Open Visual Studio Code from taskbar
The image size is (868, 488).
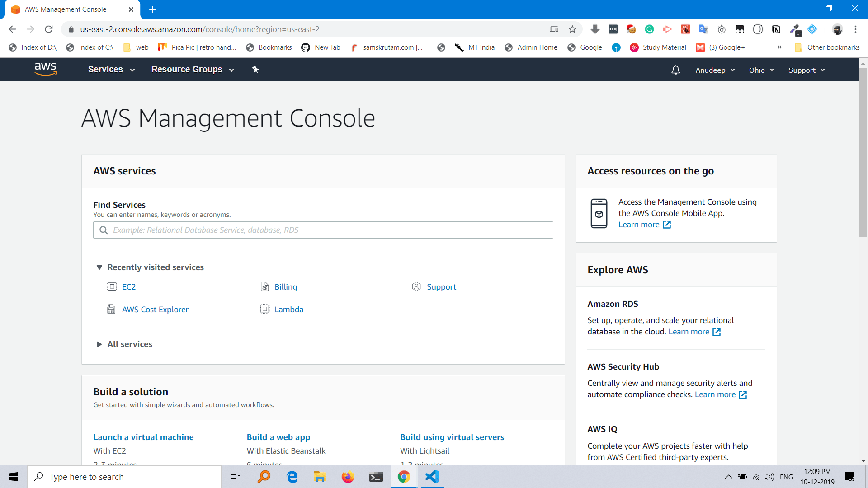(432, 477)
